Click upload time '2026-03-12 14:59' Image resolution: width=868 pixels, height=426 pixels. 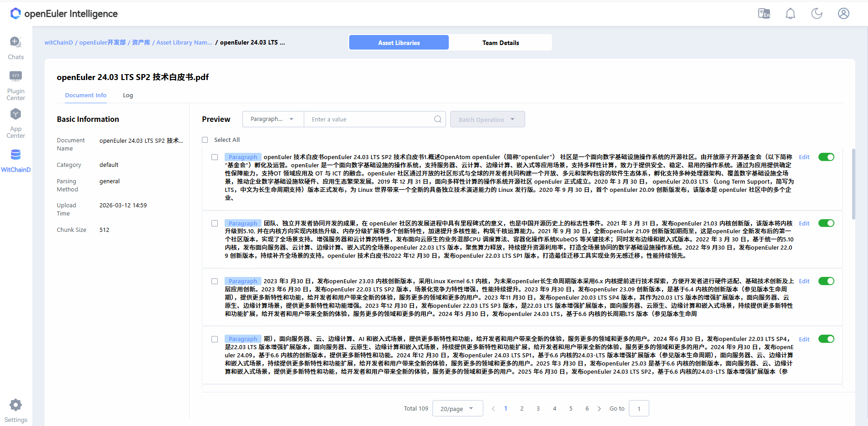tap(123, 205)
